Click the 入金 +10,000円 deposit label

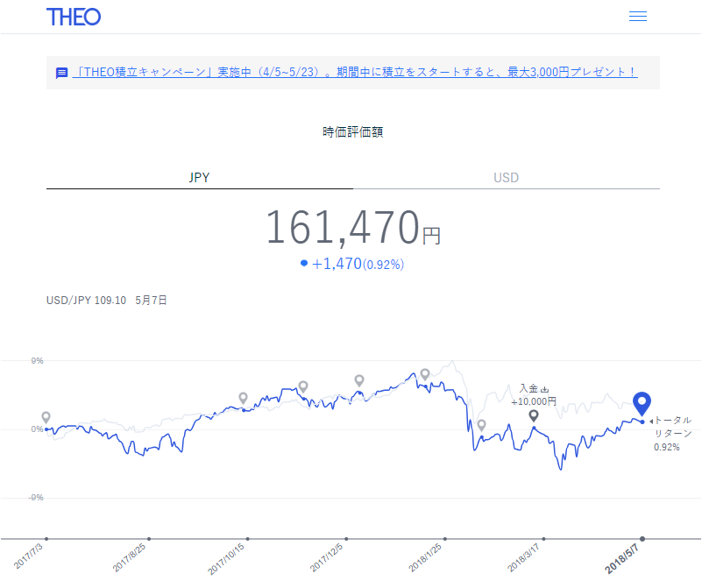tap(534, 395)
